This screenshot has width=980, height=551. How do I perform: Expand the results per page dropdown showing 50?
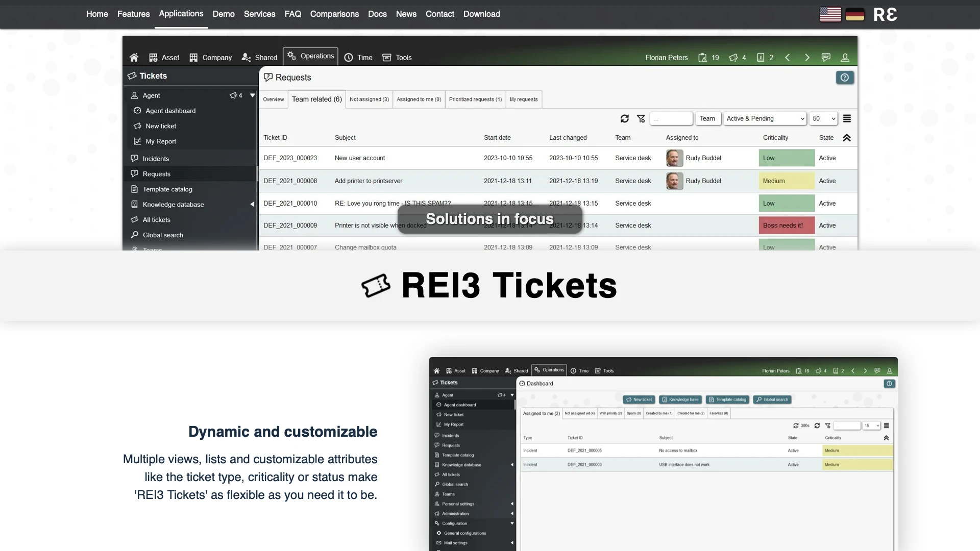(822, 118)
